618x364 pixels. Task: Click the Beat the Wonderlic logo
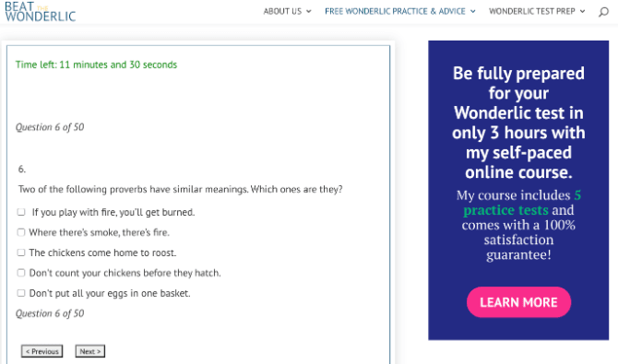(41, 12)
